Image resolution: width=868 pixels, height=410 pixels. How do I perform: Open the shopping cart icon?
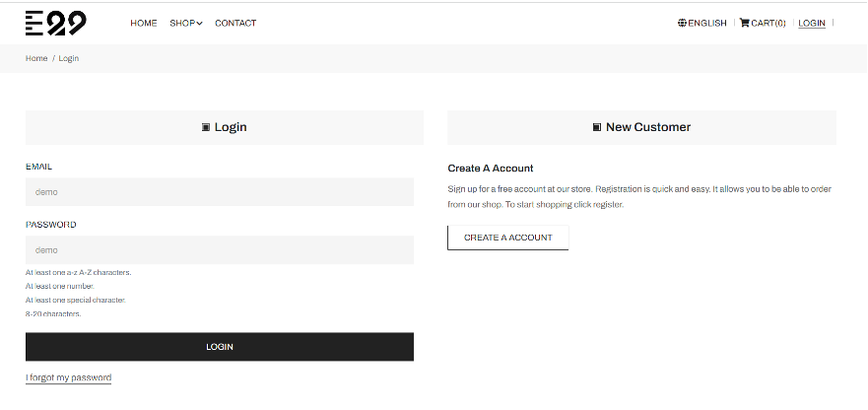tap(744, 23)
